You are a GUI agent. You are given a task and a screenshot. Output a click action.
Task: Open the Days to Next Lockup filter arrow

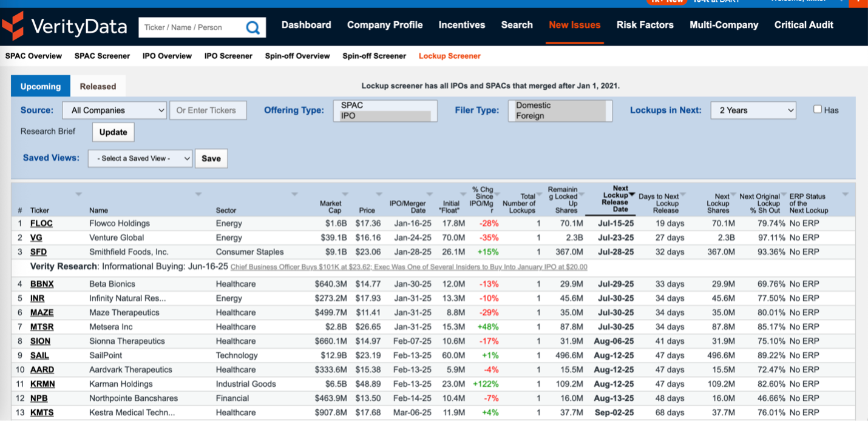[683, 194]
